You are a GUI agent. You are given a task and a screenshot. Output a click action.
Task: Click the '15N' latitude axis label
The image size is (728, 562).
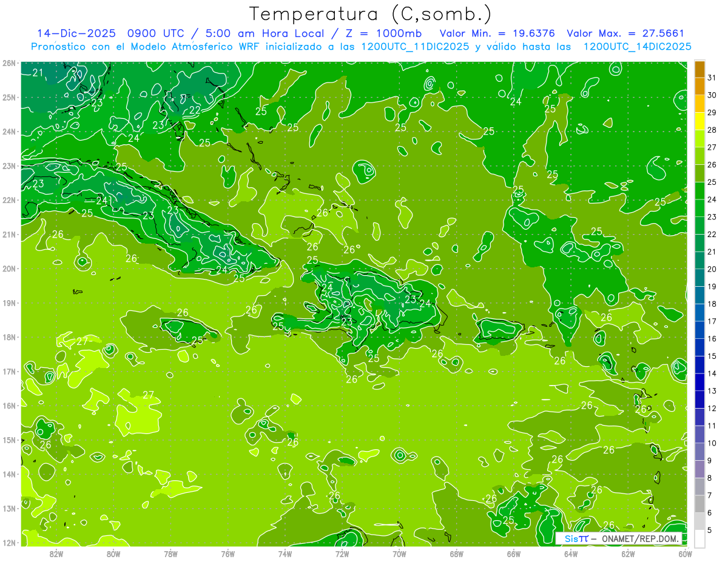8,440
